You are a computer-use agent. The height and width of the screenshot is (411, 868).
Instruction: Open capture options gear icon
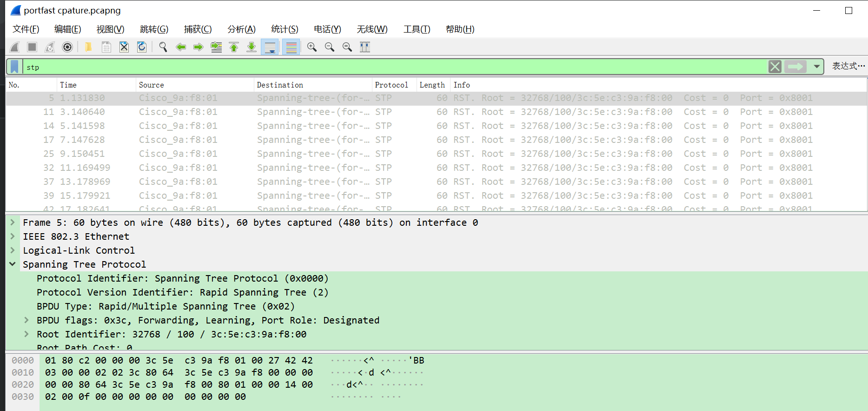[x=67, y=47]
